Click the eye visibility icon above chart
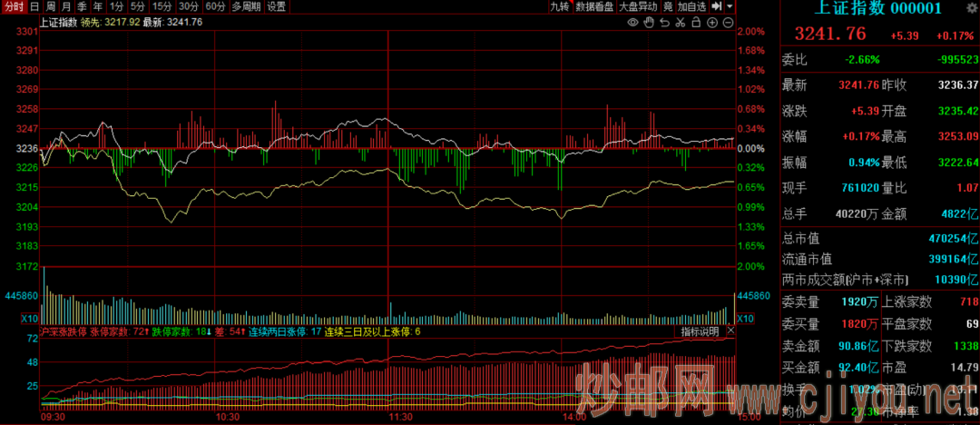 632,21
